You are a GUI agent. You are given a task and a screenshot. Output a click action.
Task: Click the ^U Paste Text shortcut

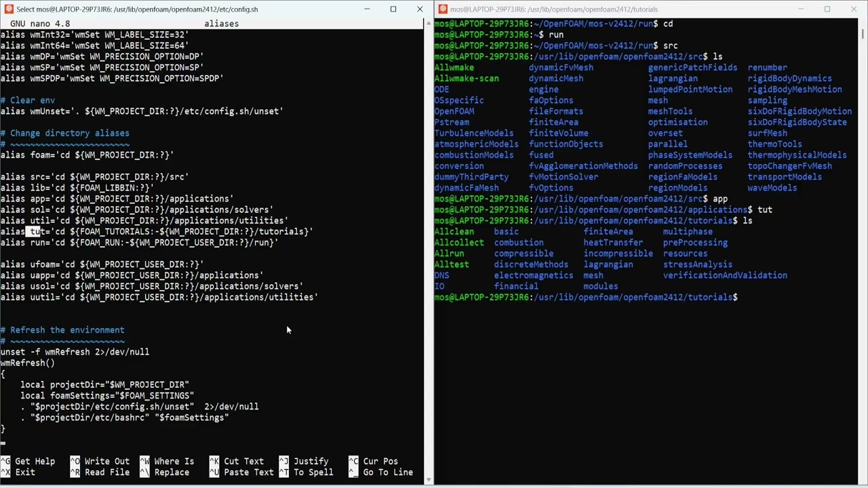click(241, 472)
